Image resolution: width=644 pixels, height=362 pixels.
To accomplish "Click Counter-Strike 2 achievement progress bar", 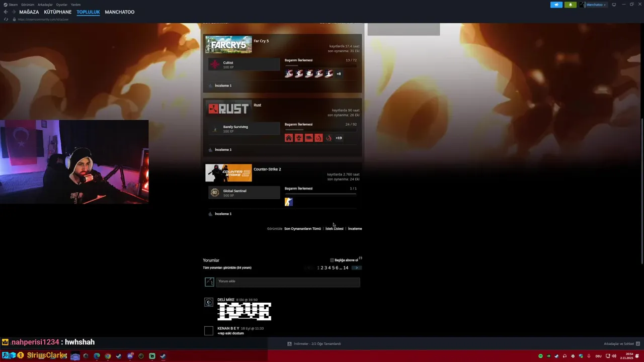I will 320,194.
